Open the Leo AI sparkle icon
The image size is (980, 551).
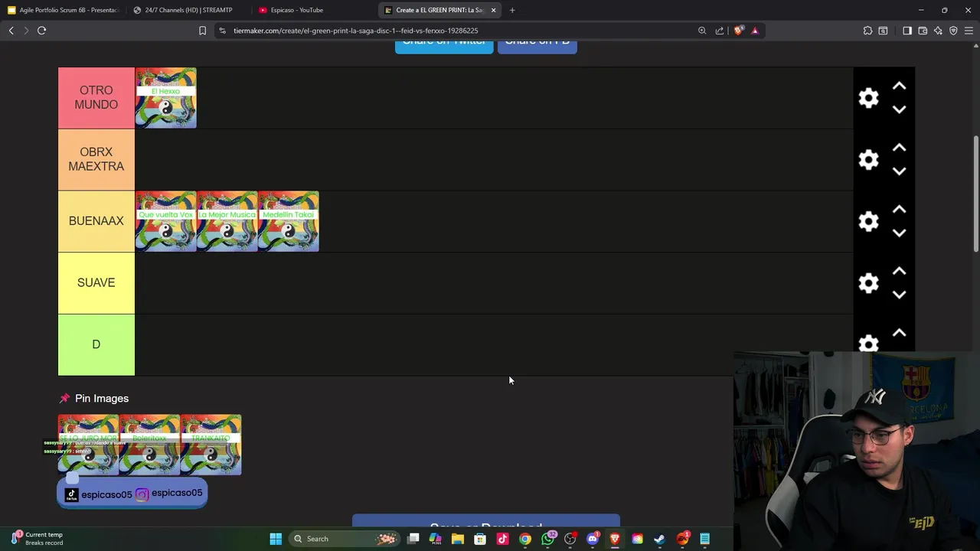938,31
